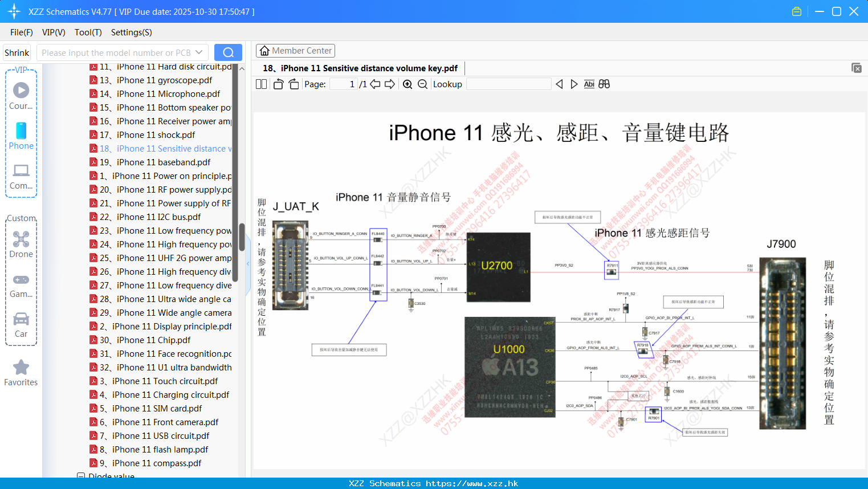Image resolution: width=868 pixels, height=489 pixels.
Task: Click the blue search button
Action: pyautogui.click(x=228, y=52)
